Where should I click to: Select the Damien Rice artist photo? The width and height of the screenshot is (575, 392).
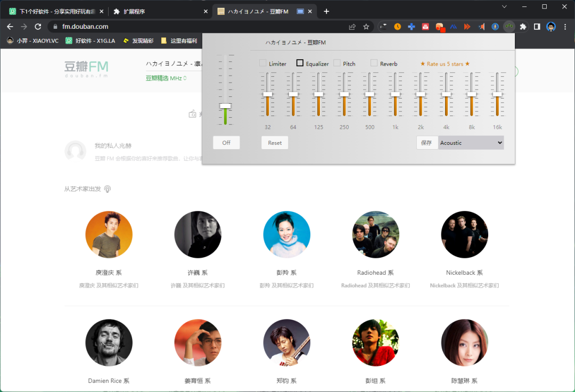pyautogui.click(x=109, y=342)
